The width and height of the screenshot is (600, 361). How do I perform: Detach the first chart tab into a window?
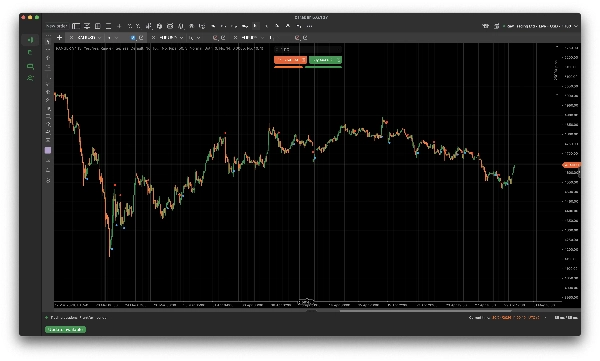coord(141,38)
